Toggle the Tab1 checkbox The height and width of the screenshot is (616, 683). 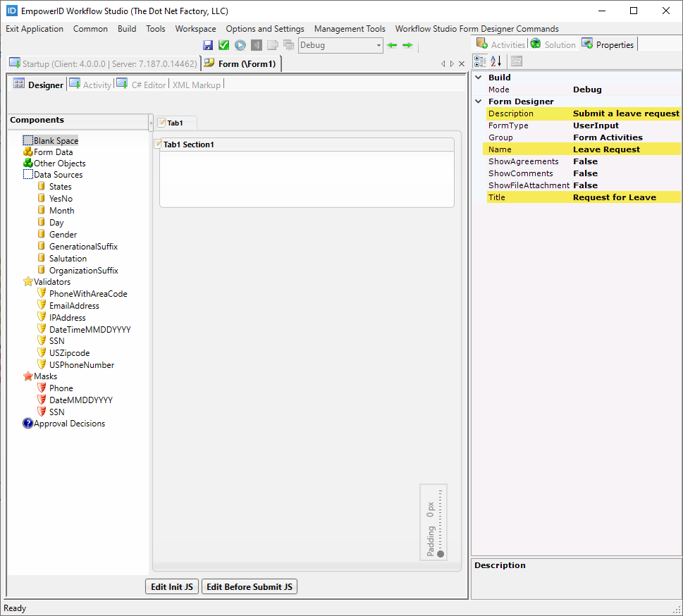tap(161, 122)
